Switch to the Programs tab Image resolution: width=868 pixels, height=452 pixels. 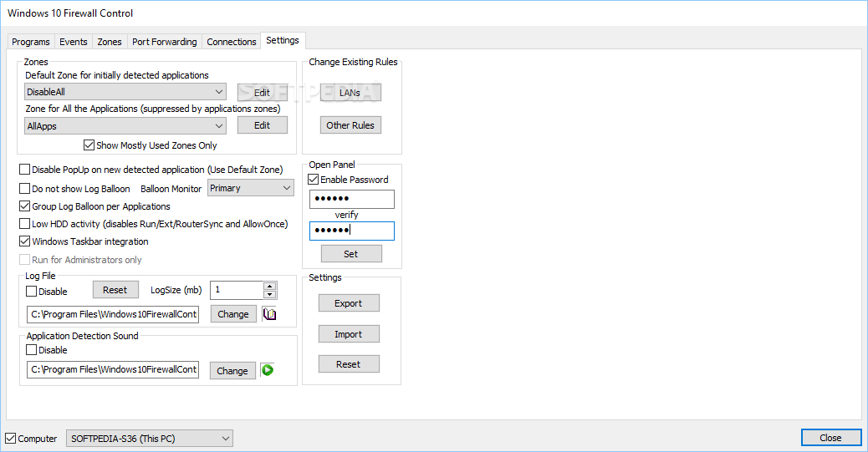coord(31,42)
